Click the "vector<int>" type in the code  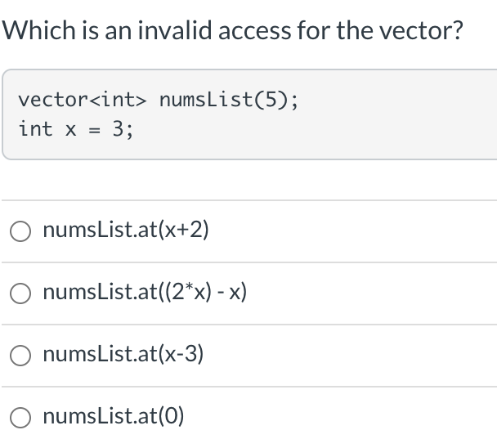point(83,100)
